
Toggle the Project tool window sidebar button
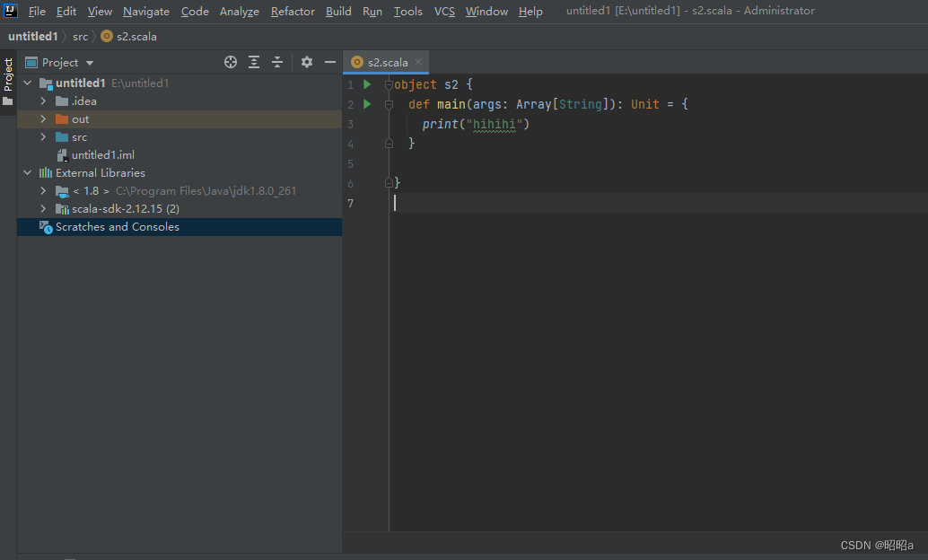8,82
